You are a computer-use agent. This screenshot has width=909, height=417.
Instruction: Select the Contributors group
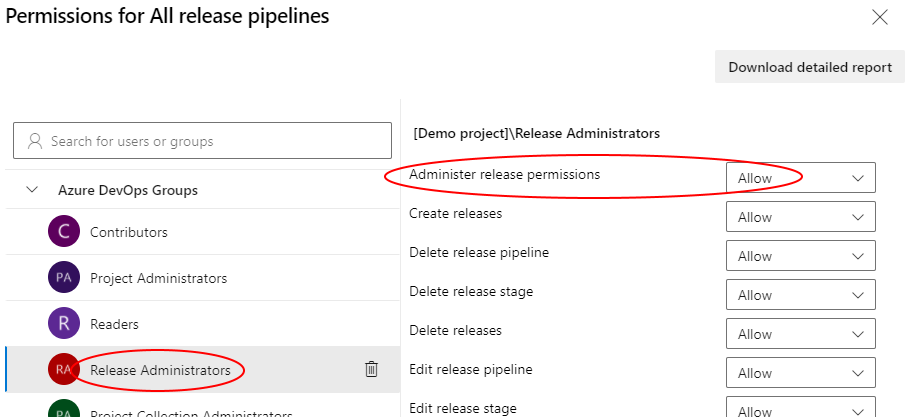(129, 232)
